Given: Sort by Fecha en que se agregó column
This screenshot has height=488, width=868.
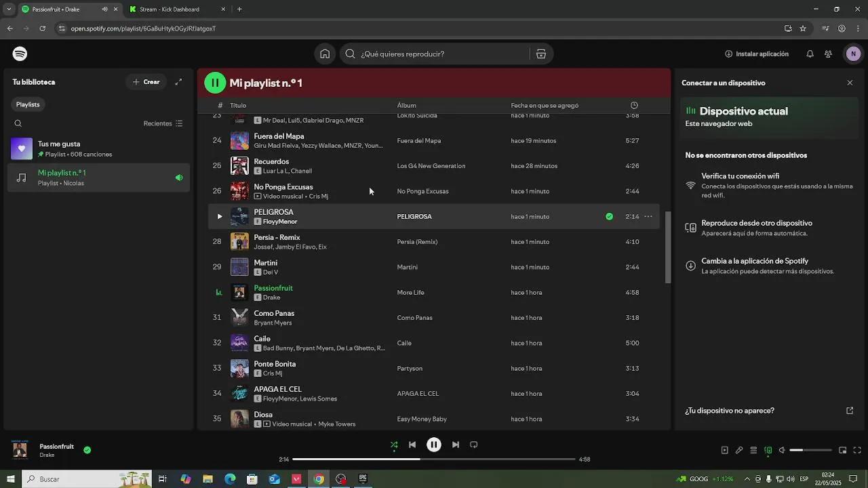Looking at the screenshot, I should click(545, 106).
